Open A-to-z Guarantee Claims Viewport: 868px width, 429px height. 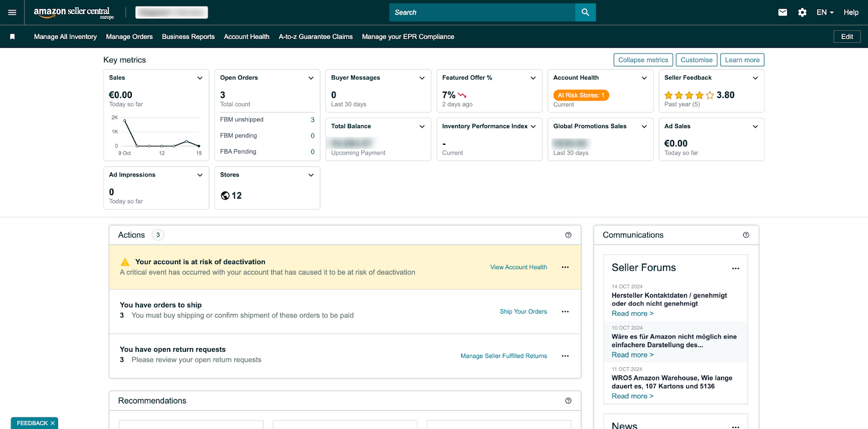316,37
